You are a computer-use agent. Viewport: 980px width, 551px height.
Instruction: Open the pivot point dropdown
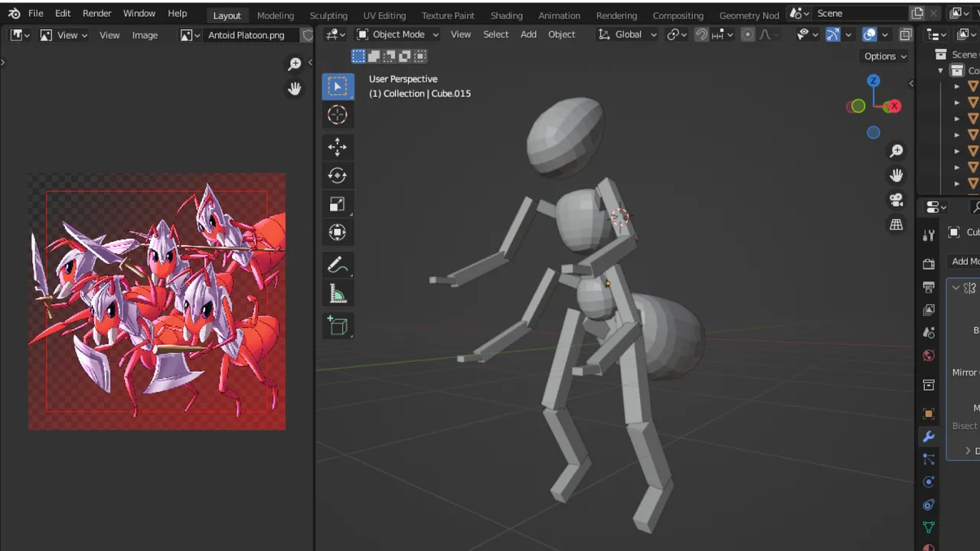pyautogui.click(x=677, y=34)
